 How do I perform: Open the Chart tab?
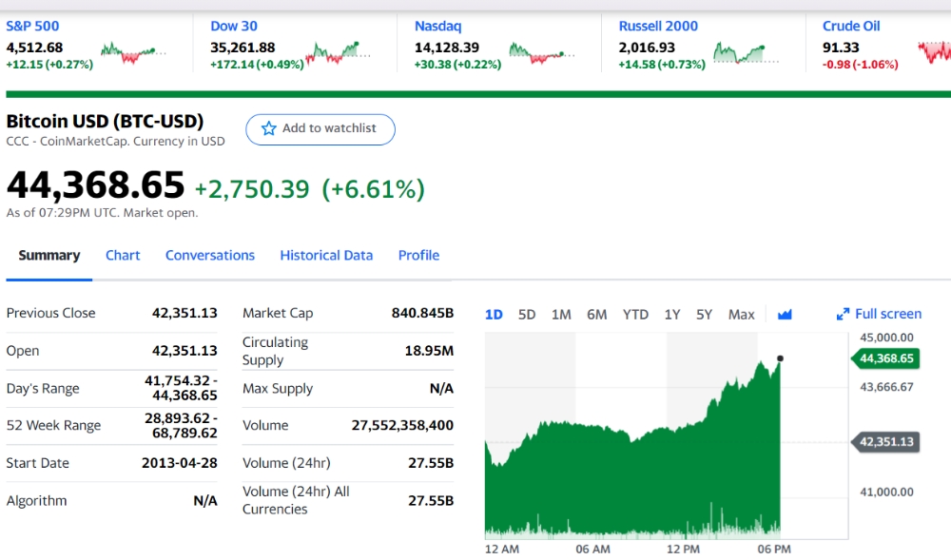(123, 255)
